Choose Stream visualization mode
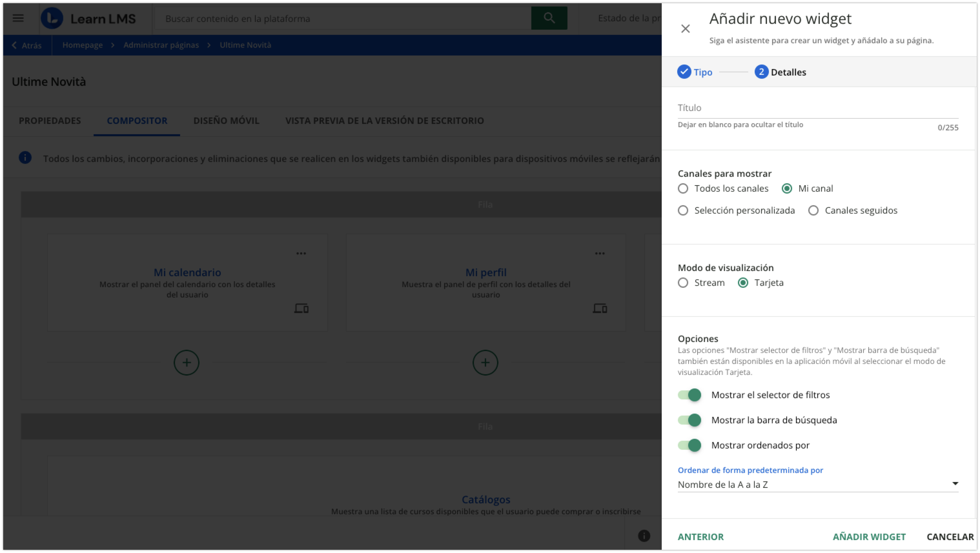 (683, 283)
